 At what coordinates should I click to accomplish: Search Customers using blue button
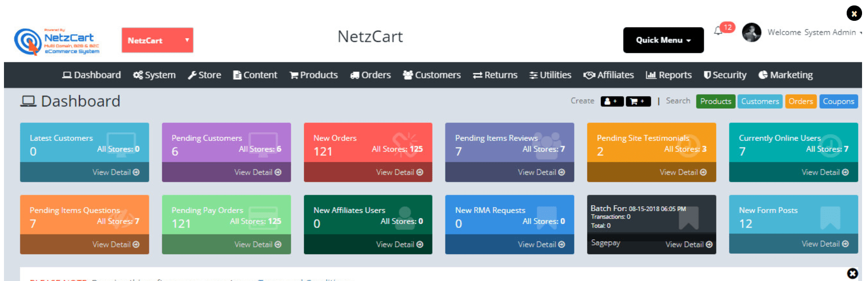[760, 102]
